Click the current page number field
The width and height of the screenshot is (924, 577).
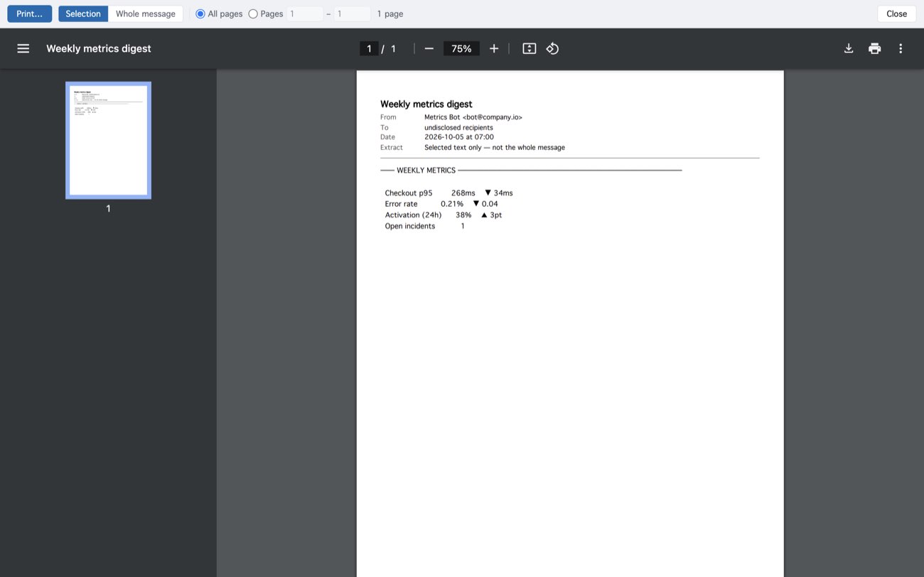(368, 48)
